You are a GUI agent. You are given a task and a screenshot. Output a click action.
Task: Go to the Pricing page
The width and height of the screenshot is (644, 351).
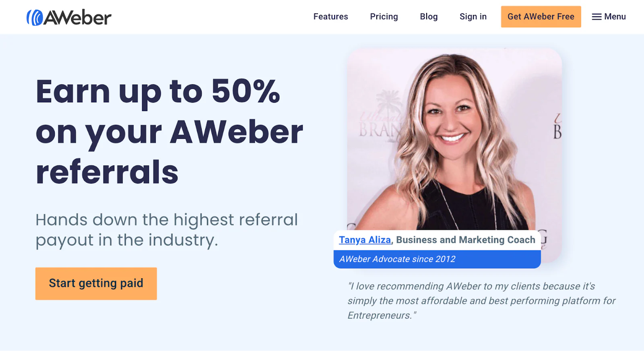(384, 17)
